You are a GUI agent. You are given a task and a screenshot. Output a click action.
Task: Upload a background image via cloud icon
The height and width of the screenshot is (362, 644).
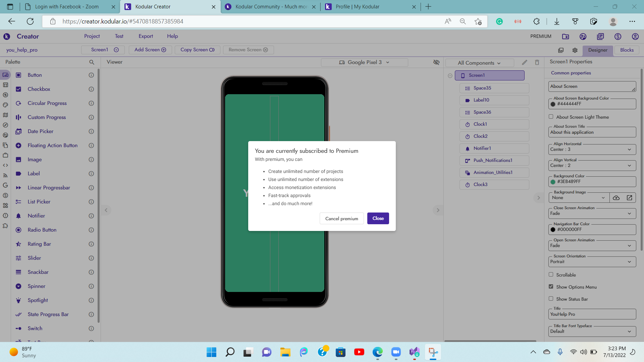point(616,198)
